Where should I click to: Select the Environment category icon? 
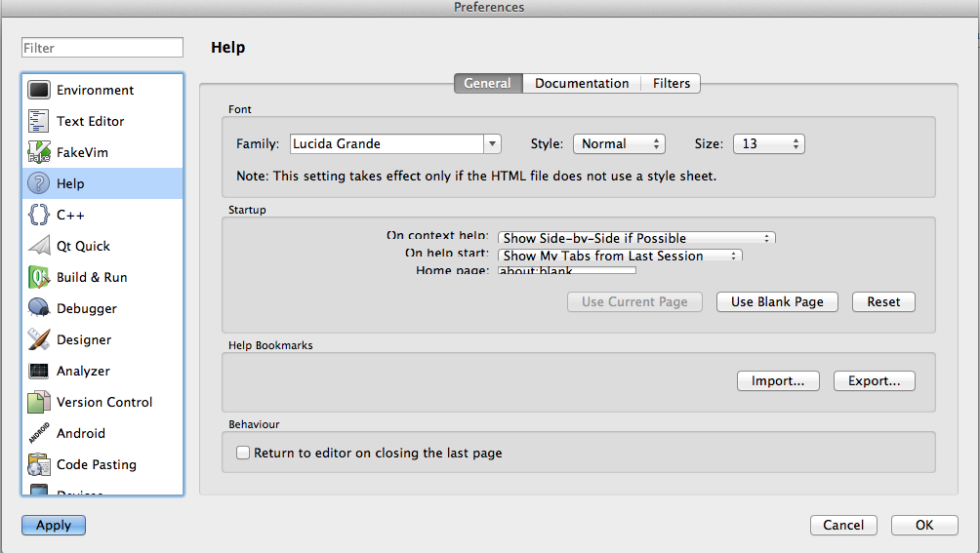coord(39,91)
